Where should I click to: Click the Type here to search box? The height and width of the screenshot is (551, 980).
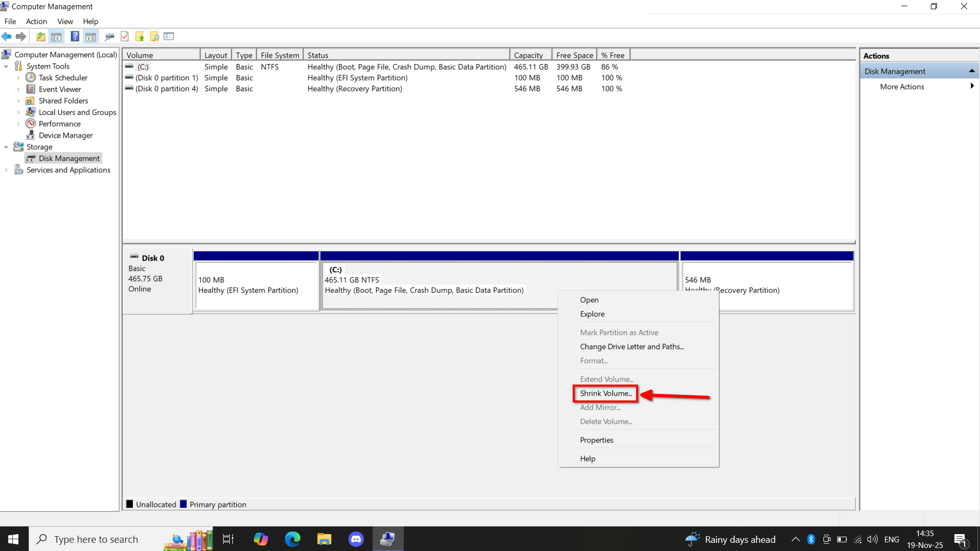pyautogui.click(x=96, y=539)
